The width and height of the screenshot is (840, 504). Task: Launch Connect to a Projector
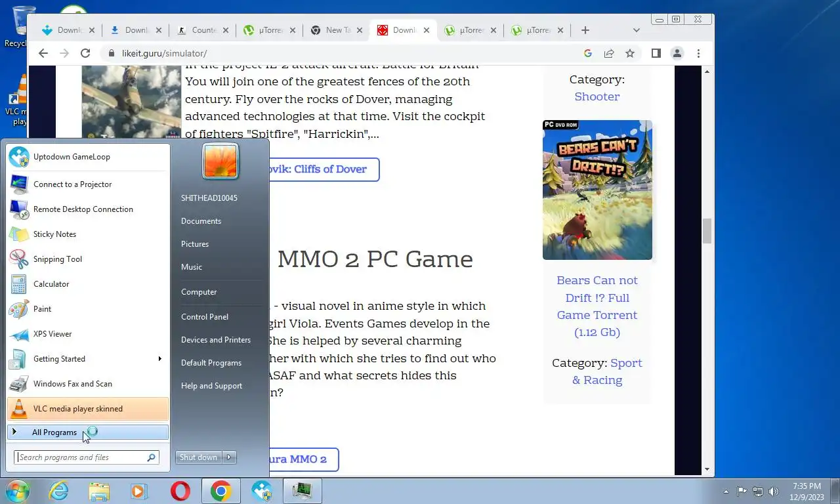point(88,184)
